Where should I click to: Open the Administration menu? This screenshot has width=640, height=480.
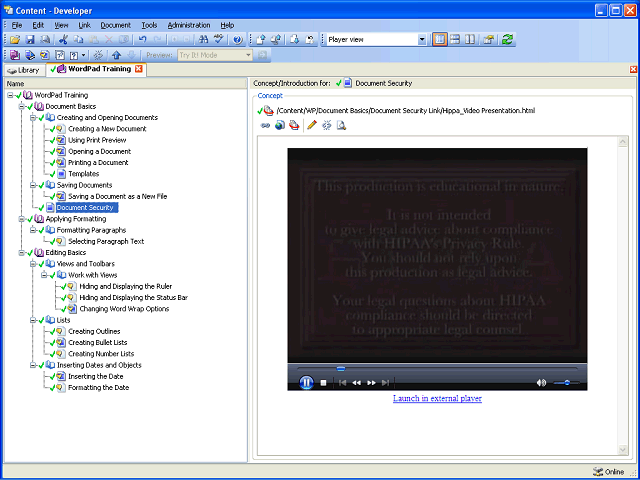pos(188,24)
